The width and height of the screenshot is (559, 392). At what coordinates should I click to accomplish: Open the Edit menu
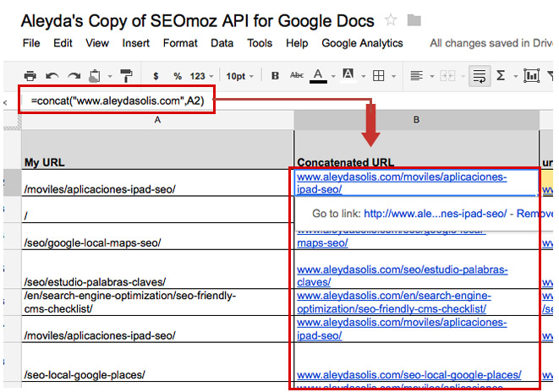pos(63,43)
